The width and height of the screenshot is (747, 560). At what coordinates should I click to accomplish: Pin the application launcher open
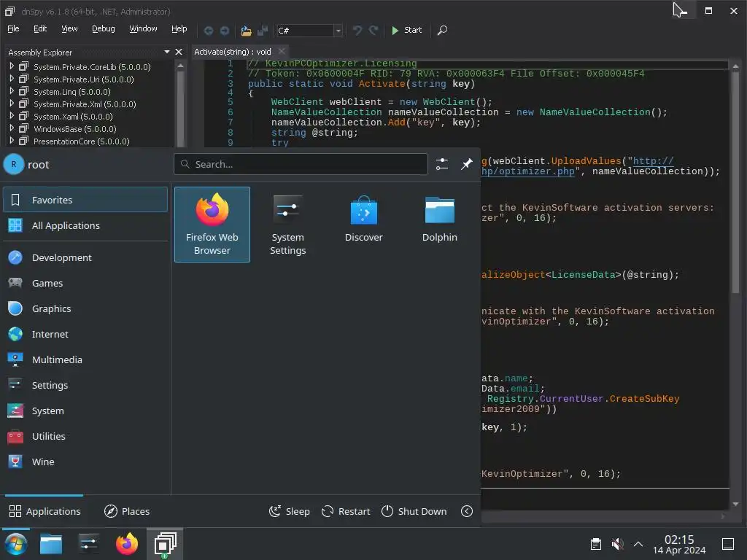coord(466,164)
